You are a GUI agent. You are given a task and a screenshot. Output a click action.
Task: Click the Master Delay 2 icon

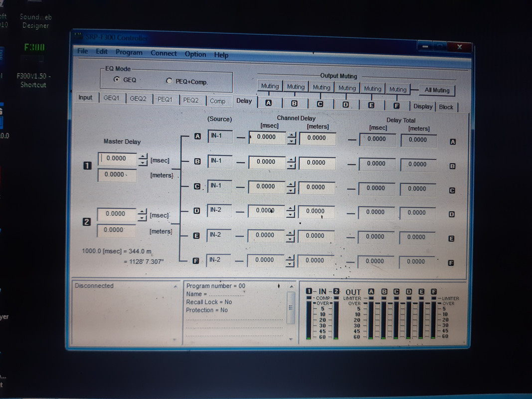tap(87, 222)
